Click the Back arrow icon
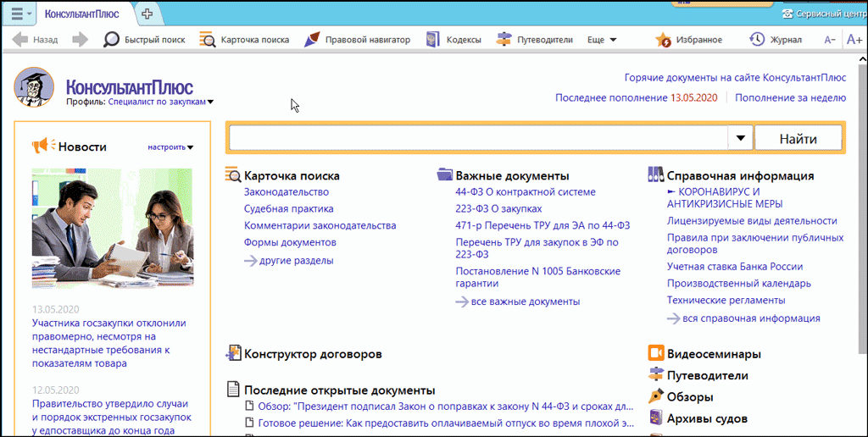The image size is (868, 437). 20,40
